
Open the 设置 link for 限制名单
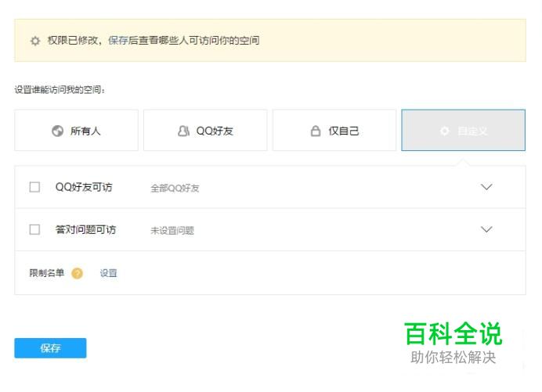109,273
